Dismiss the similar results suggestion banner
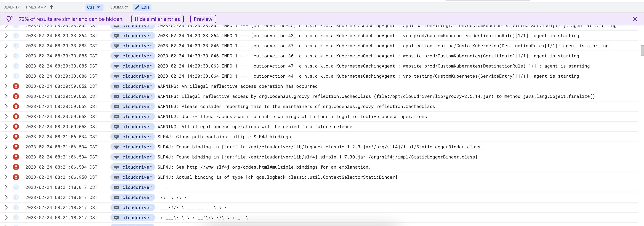This screenshot has height=226, width=644. (635, 19)
